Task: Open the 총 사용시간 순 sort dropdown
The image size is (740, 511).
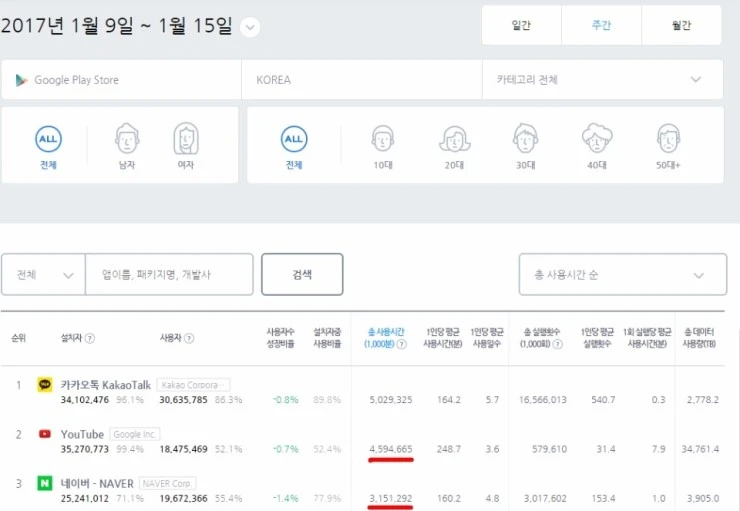Action: pyautogui.click(x=622, y=275)
